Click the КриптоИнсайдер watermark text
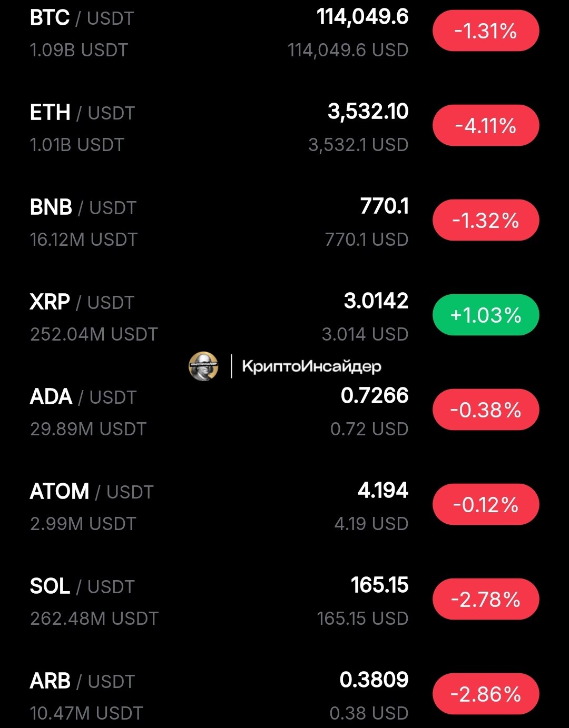Image resolution: width=569 pixels, height=728 pixels. point(311,366)
